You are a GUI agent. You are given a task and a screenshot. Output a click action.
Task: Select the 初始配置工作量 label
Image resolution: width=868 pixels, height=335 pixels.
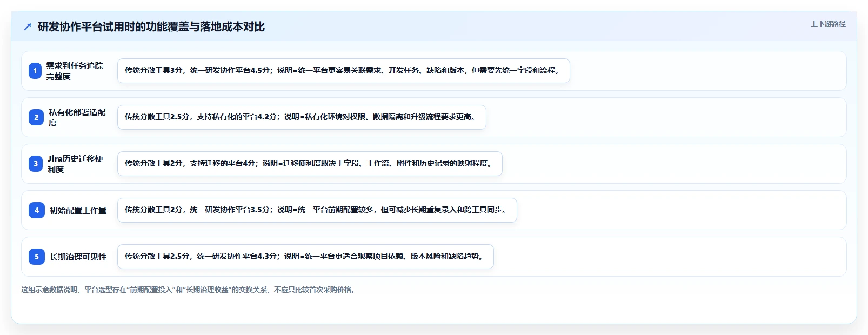pyautogui.click(x=78, y=210)
